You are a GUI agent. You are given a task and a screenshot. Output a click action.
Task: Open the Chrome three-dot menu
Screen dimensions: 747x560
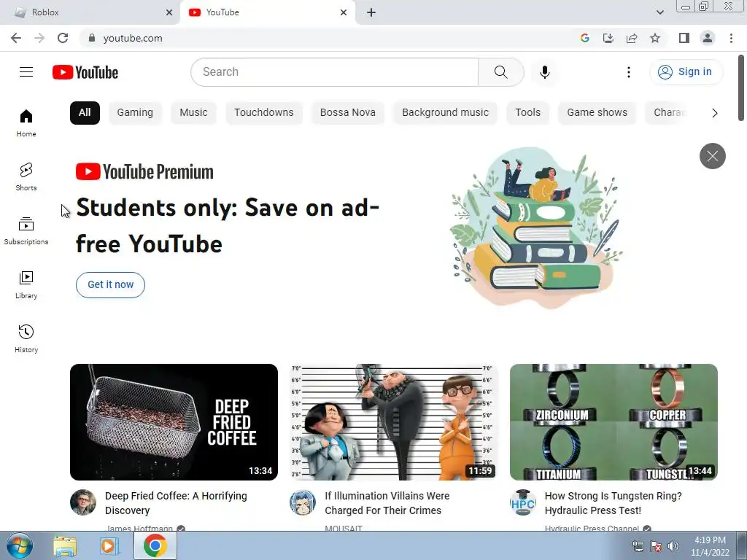731,38
